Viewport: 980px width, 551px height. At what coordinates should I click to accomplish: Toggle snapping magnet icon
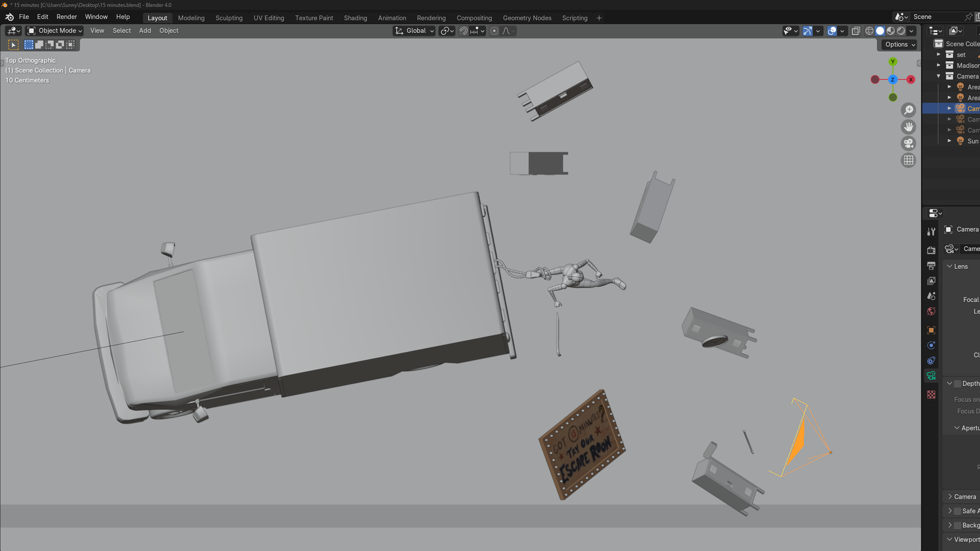tap(463, 31)
